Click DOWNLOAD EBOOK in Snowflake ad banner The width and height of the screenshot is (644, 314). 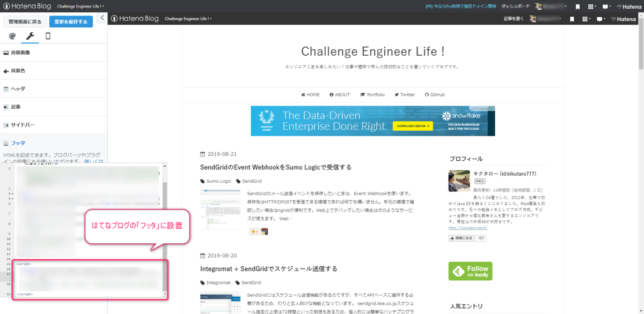click(x=412, y=126)
